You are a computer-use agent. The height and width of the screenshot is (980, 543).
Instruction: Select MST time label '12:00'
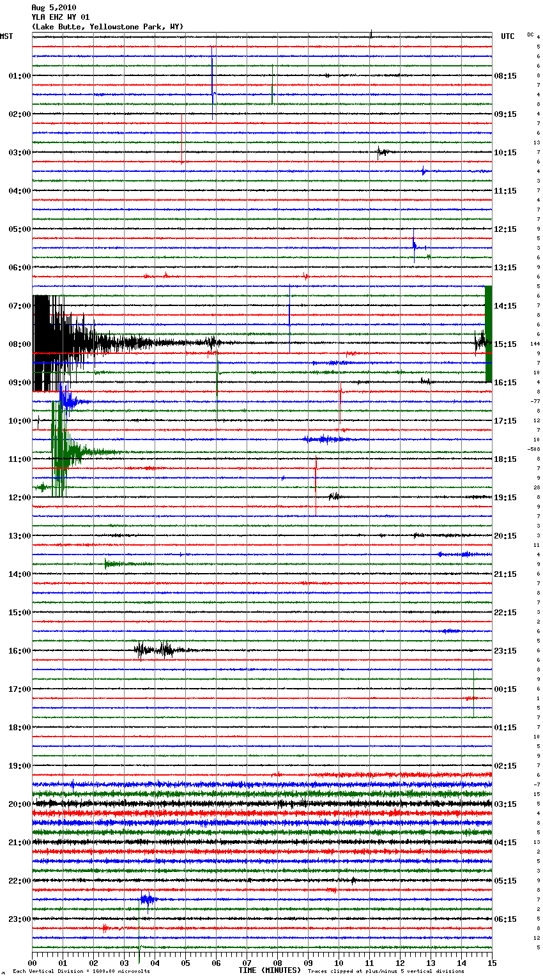click(20, 498)
